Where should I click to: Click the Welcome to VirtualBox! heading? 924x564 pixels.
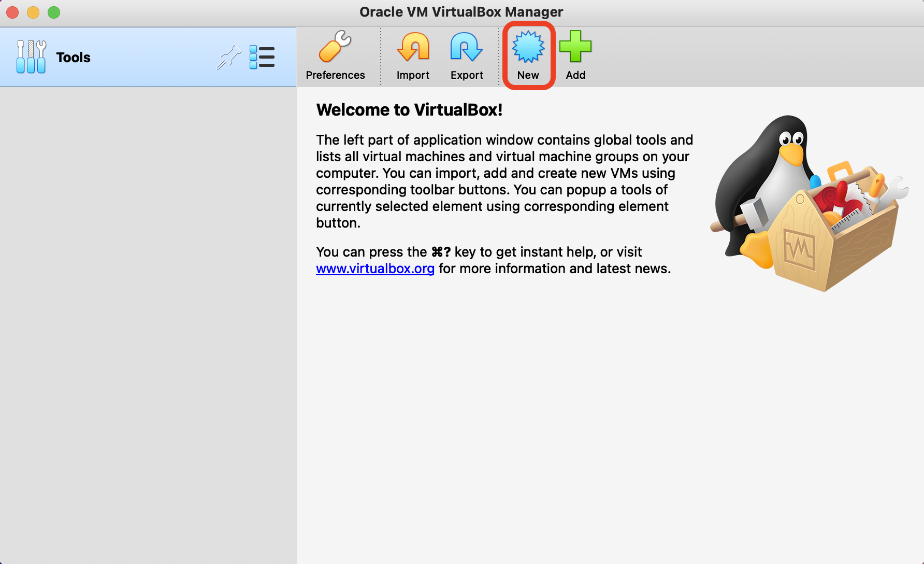pos(409,110)
